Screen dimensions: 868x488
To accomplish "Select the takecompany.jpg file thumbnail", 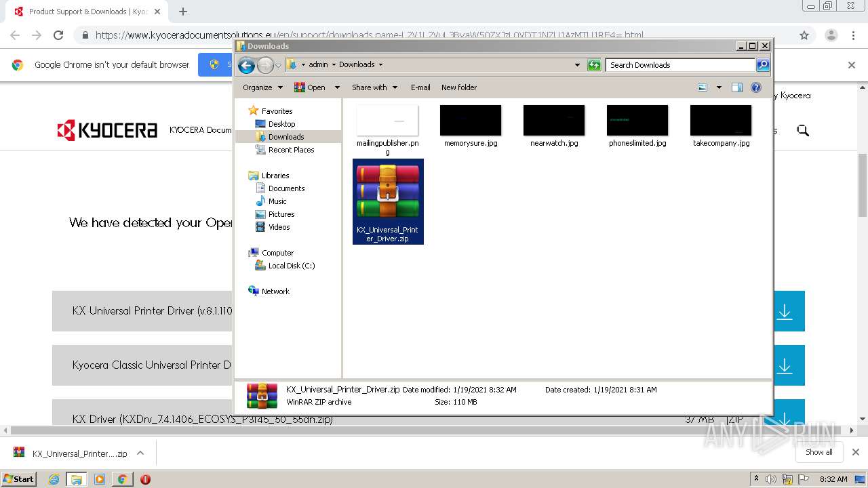I will pos(721,121).
